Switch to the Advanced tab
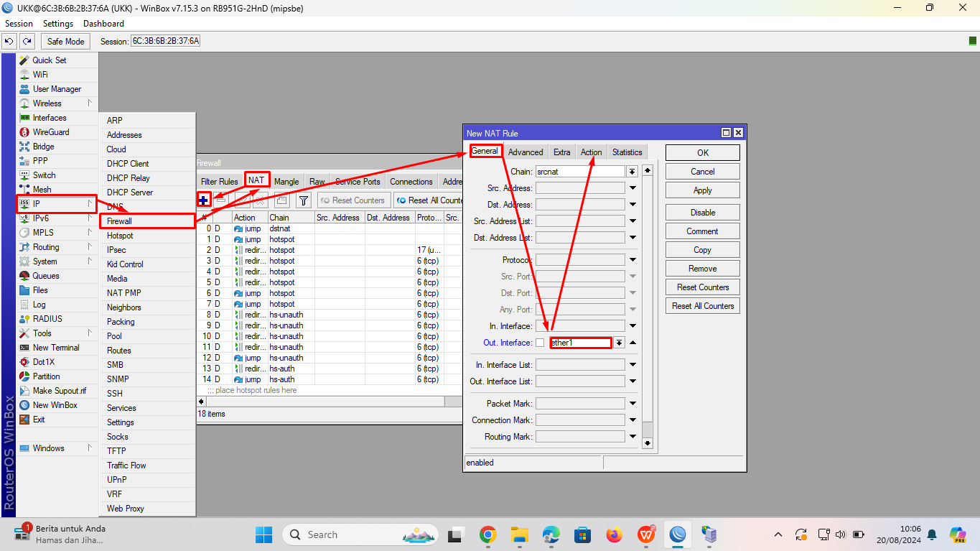Viewport: 980px width, 551px height. (526, 152)
